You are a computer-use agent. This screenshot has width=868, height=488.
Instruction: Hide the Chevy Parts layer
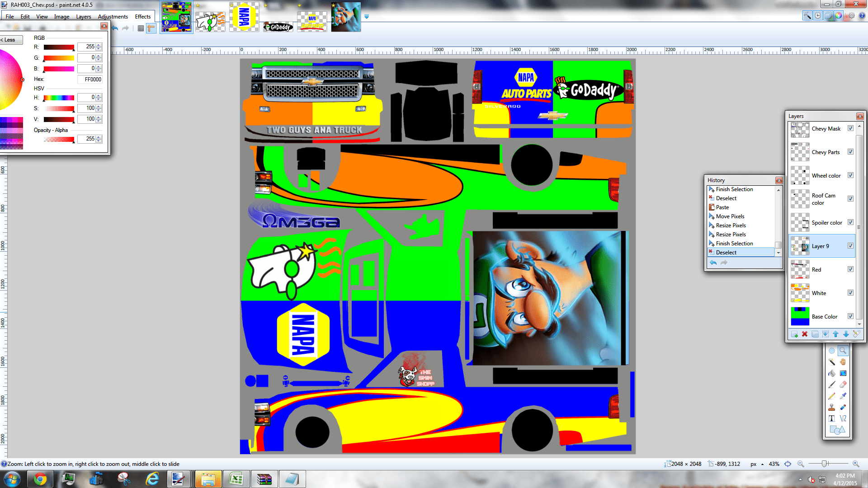click(x=850, y=152)
